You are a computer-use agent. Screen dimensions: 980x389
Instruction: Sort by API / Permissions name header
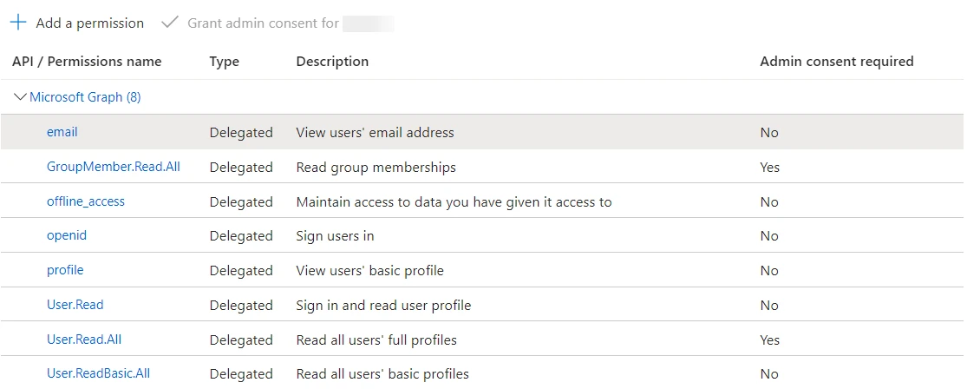click(x=87, y=62)
